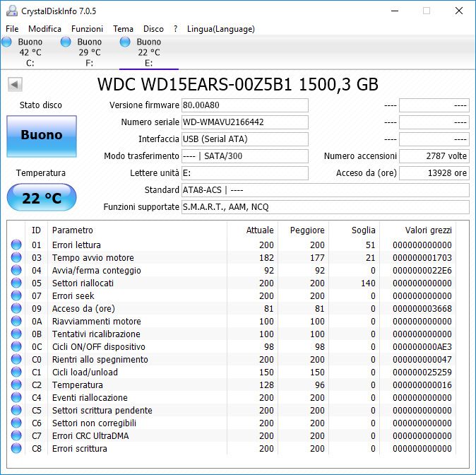The height and width of the screenshot is (475, 476).
Task: Click the Versione firmware field
Action: click(x=244, y=105)
